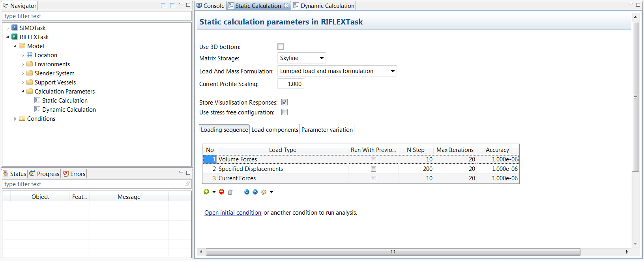The image size is (644, 262).
Task: Click the Open initial condition link
Action: tap(232, 213)
